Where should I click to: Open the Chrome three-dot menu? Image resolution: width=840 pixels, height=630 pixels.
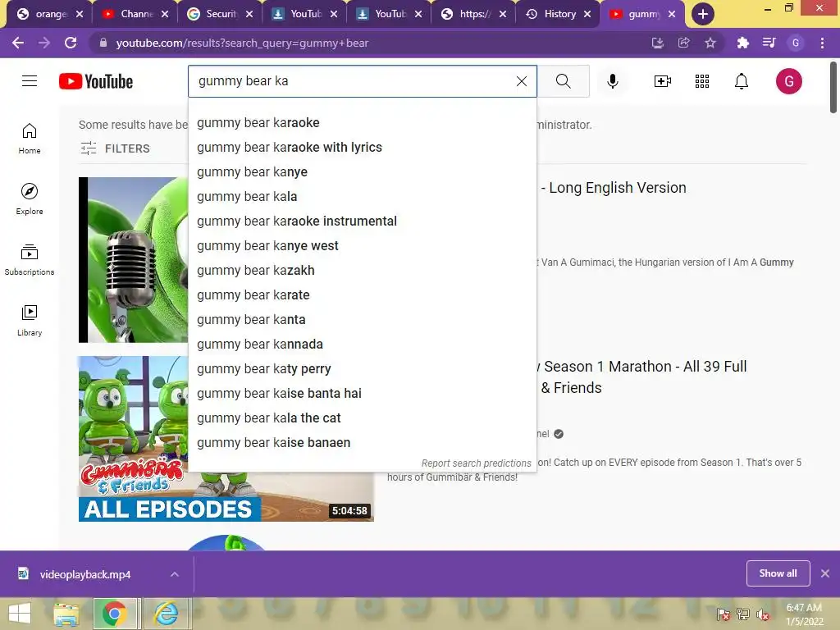click(x=822, y=43)
